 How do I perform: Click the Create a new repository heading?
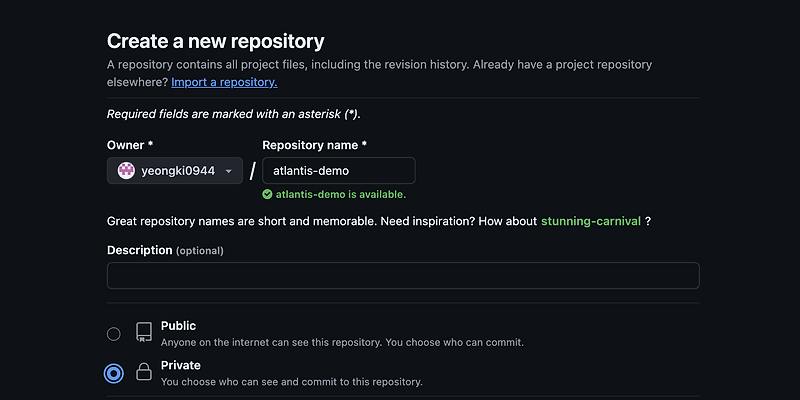(x=215, y=41)
